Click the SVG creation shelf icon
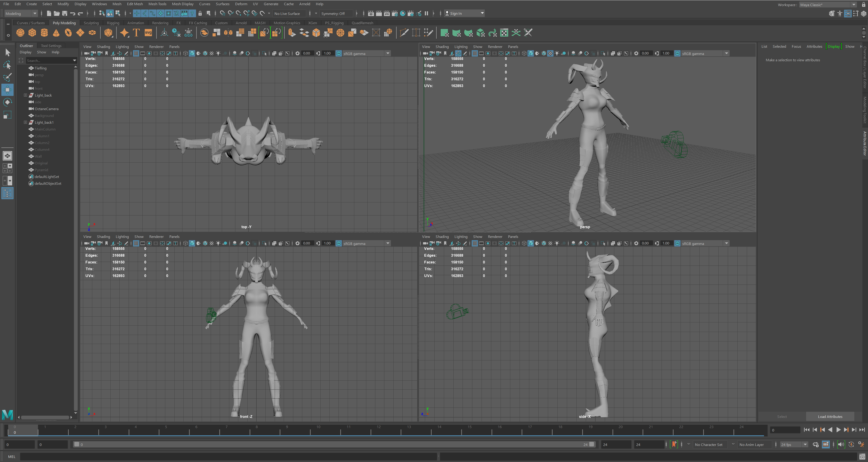868x462 pixels. (148, 33)
